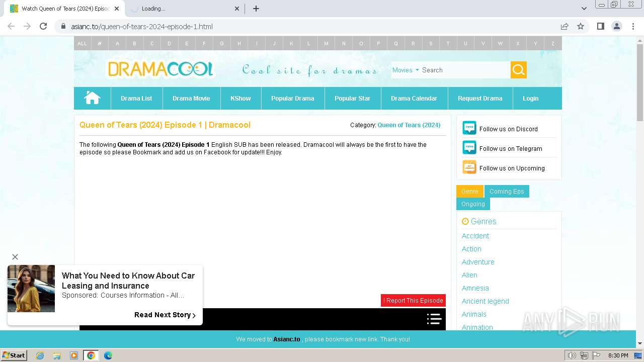Close the Loading tab

coord(237,9)
